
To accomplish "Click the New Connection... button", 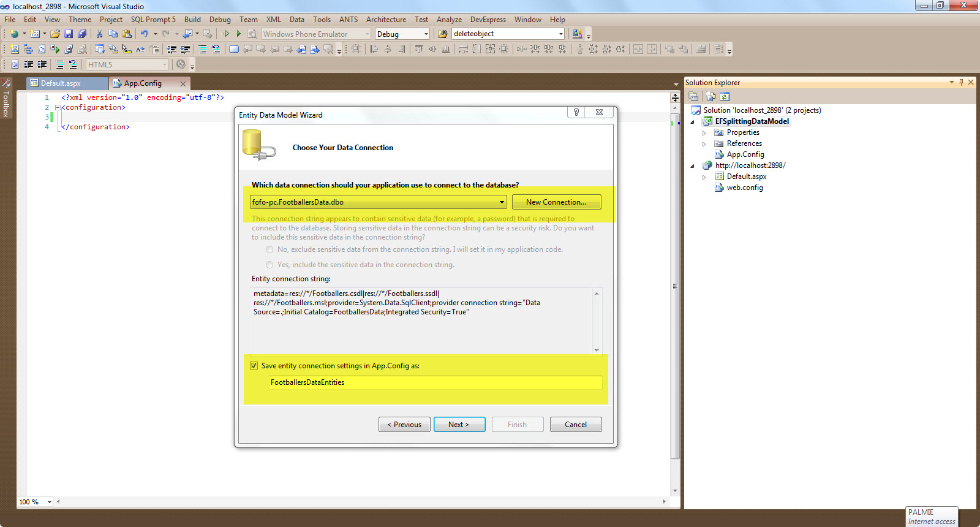I will [556, 202].
